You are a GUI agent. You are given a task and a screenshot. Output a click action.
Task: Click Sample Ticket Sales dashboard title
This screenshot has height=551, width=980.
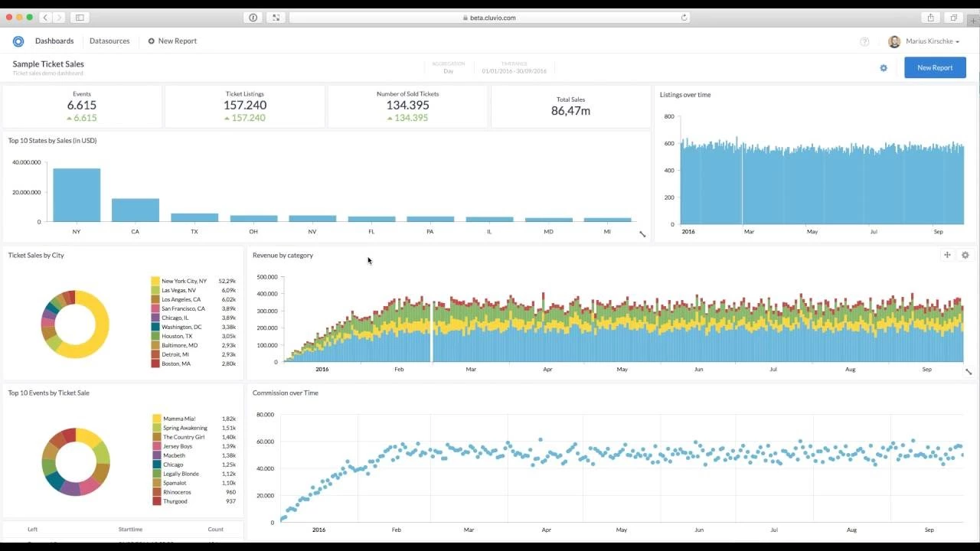pos(48,64)
